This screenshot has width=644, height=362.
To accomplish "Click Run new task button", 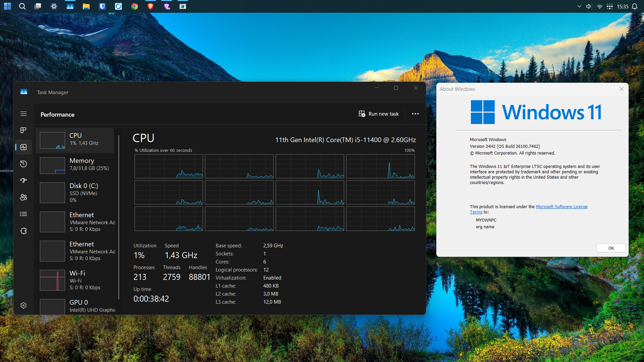I will (379, 114).
